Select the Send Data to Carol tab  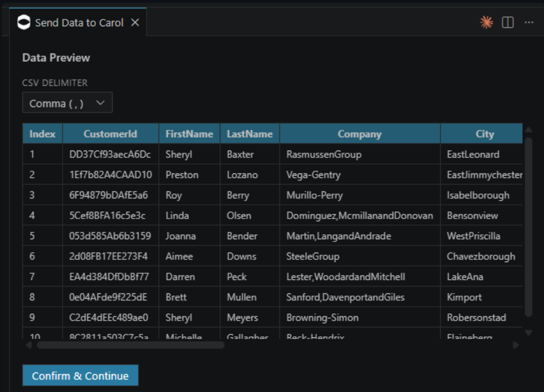coord(78,22)
